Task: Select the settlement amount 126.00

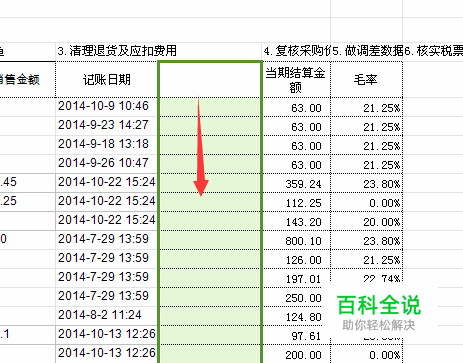Action: click(x=296, y=259)
